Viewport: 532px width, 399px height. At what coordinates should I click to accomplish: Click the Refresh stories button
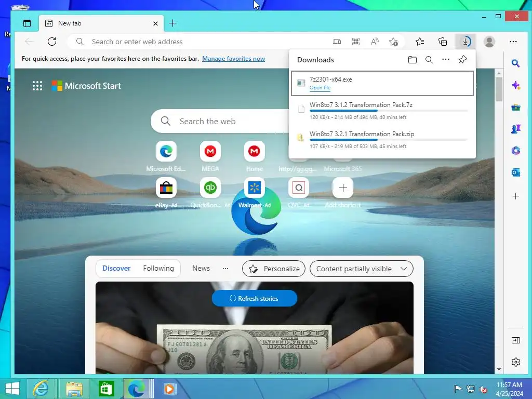pyautogui.click(x=255, y=299)
